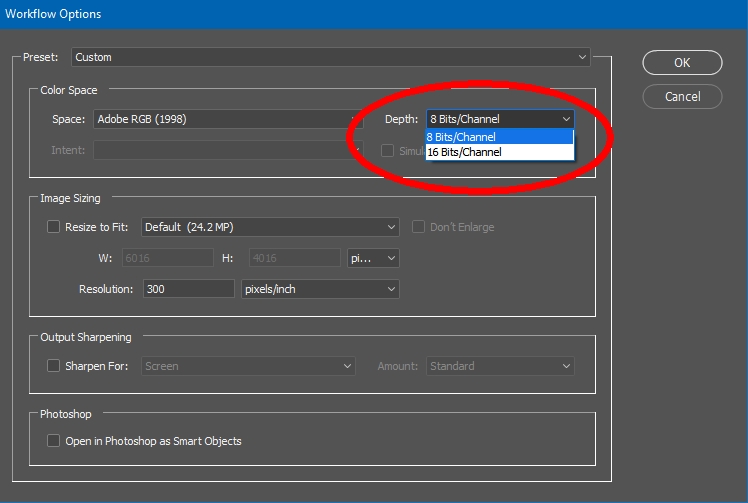Viewport: 748px width, 503px height.
Task: Open the pixels/inch units dropdown
Action: pos(320,289)
